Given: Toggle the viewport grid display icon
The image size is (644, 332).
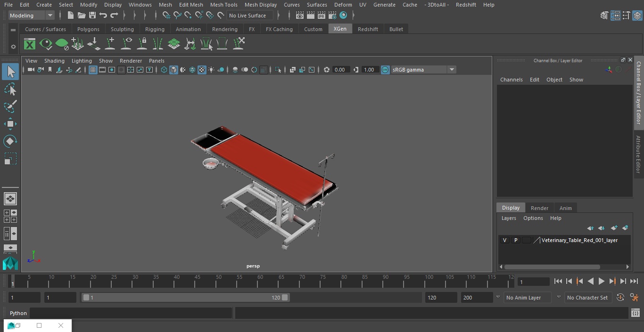Looking at the screenshot, I should click(93, 70).
